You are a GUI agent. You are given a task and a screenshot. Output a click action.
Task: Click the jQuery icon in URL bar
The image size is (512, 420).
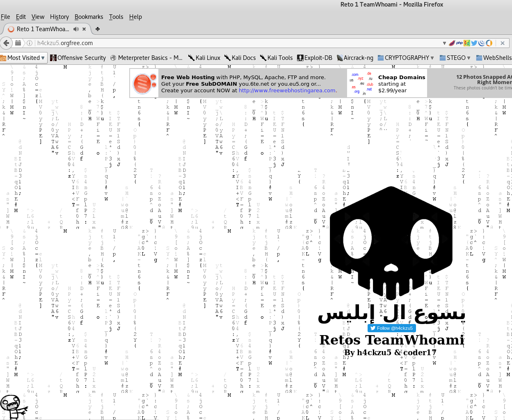482,43
